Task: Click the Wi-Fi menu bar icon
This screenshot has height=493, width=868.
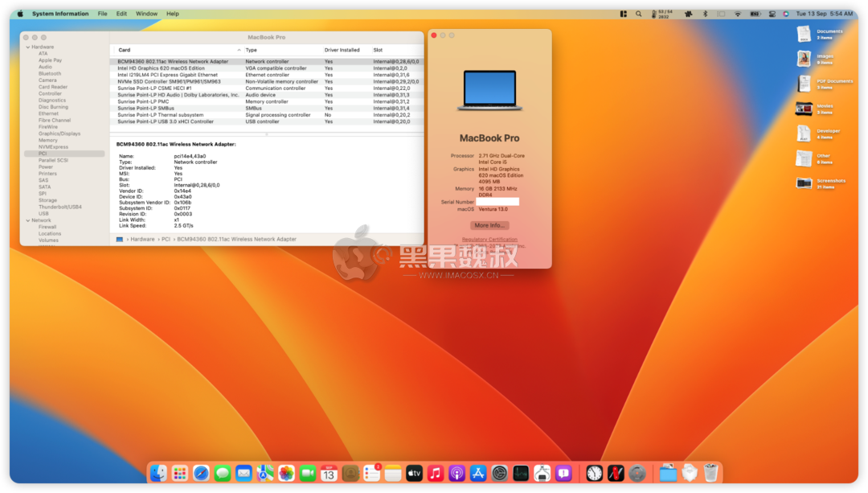Action: (x=738, y=14)
